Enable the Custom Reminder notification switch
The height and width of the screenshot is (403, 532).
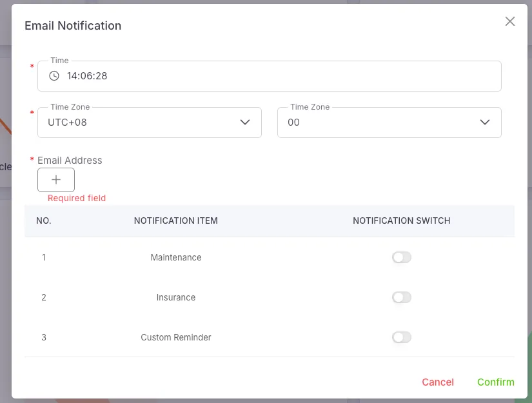click(401, 337)
